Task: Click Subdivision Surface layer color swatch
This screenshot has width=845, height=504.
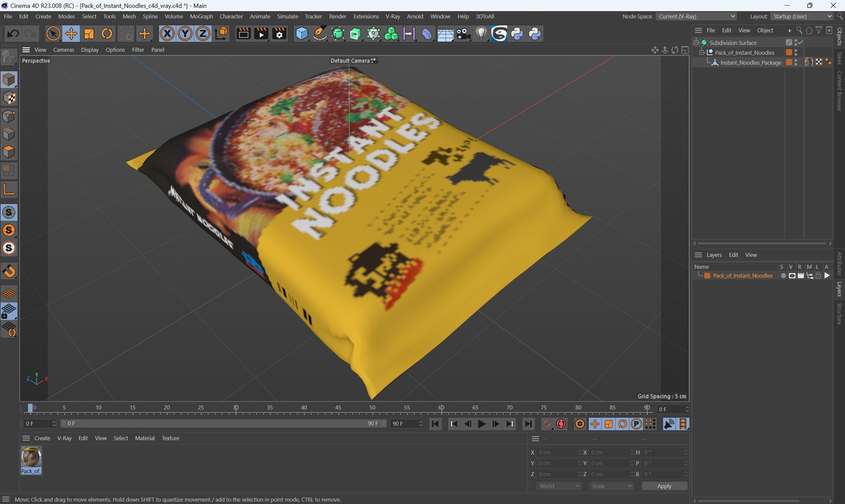Action: 789,42
